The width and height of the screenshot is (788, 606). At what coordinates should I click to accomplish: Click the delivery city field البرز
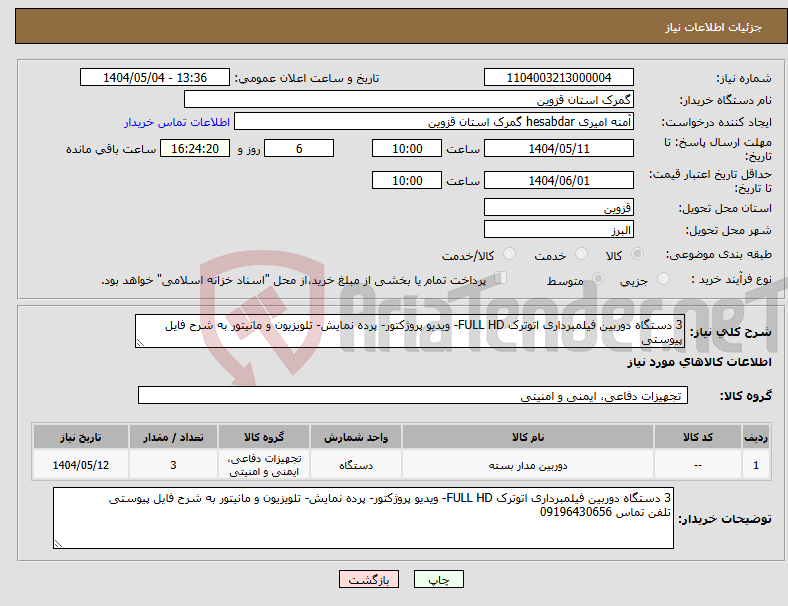point(558,229)
